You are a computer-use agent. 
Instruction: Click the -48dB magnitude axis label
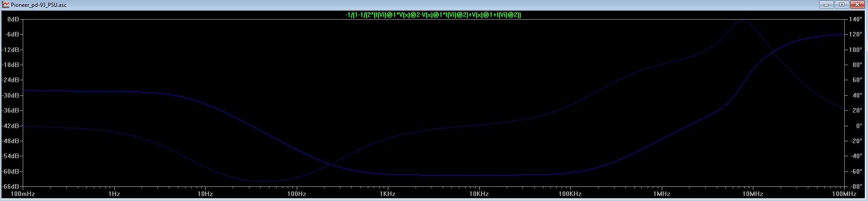[11, 141]
